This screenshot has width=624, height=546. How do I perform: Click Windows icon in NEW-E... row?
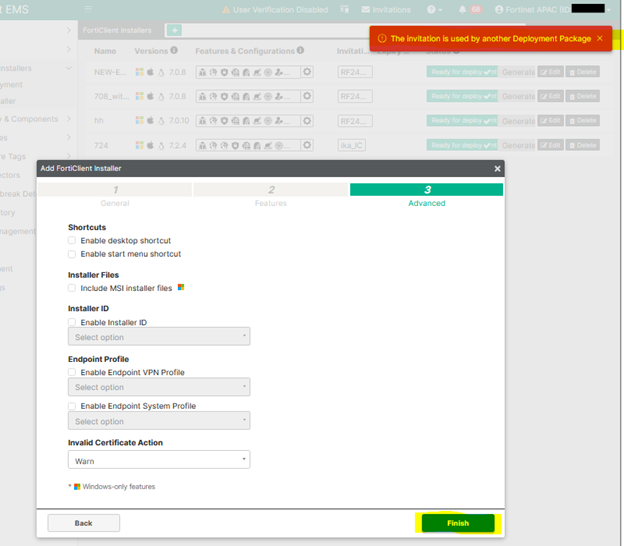point(139,72)
